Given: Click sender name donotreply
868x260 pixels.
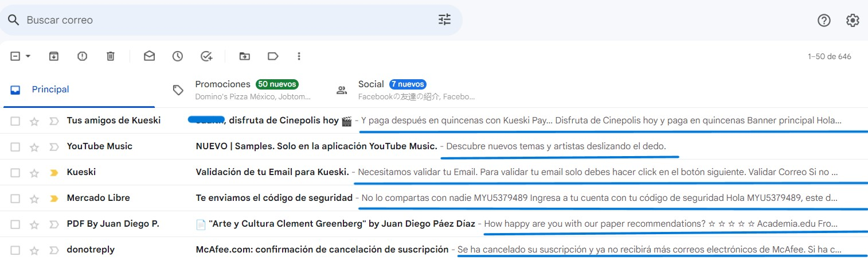Looking at the screenshot, I should [x=91, y=250].
